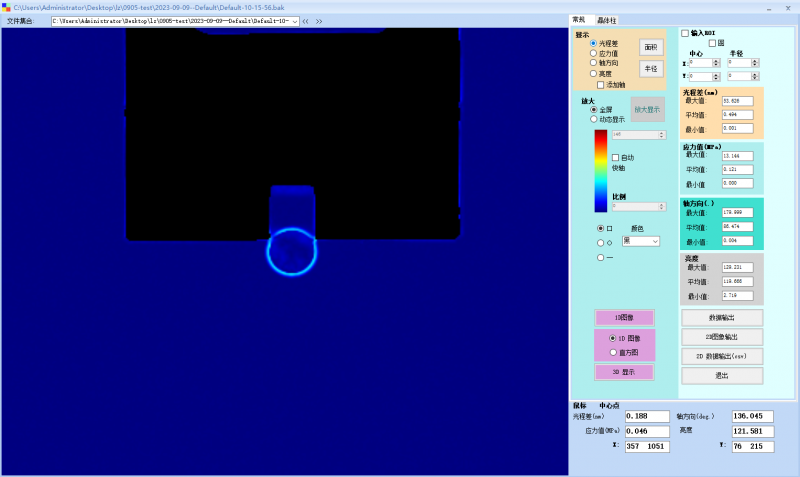Click the 3D 显示 button
Image resolution: width=800 pixels, height=477 pixels.
[x=624, y=372]
